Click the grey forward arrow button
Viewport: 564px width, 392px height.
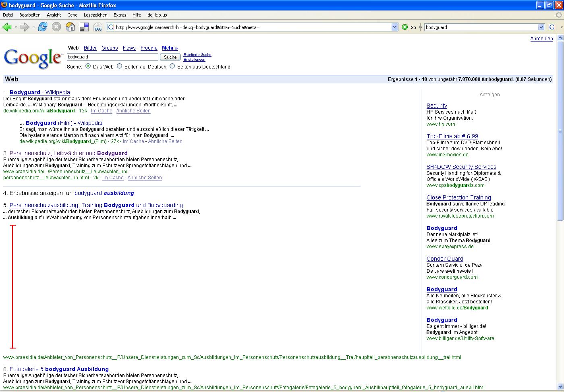pyautogui.click(x=25, y=27)
